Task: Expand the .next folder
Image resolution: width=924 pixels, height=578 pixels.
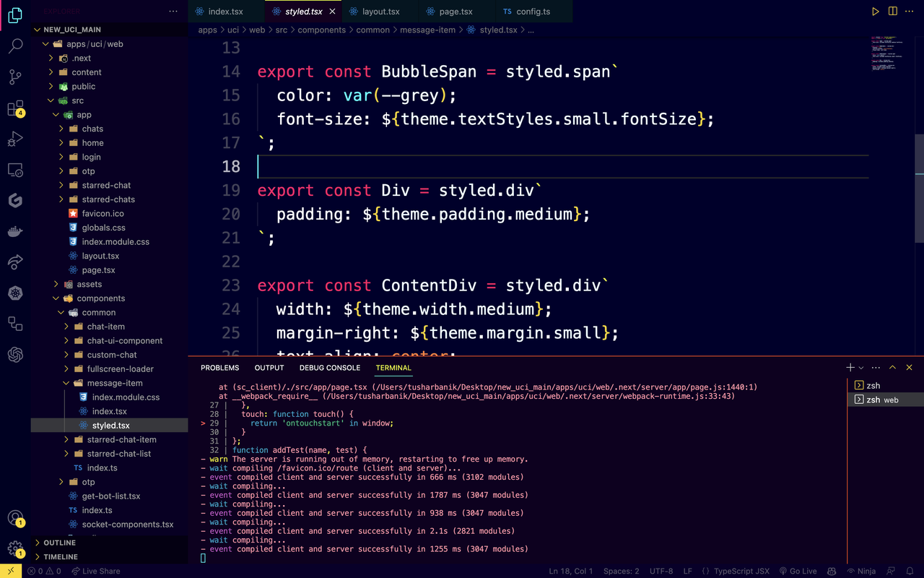Action: click(x=110, y=58)
